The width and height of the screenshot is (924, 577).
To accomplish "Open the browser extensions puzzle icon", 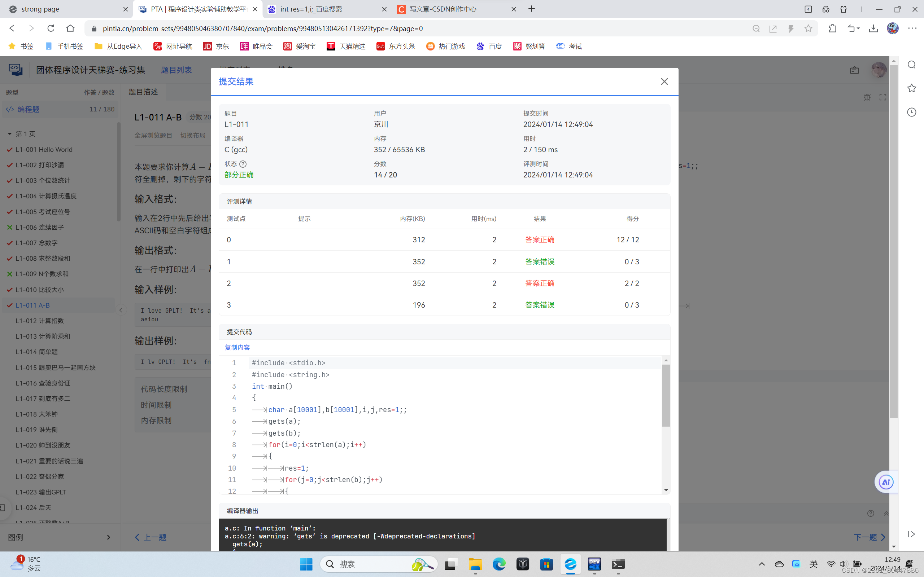I will [832, 28].
